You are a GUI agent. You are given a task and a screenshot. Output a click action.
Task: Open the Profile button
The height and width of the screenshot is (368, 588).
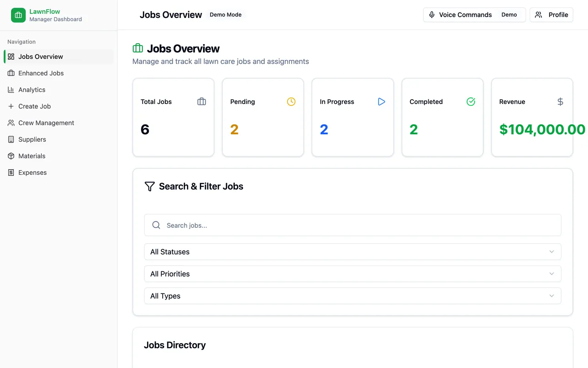(x=551, y=15)
